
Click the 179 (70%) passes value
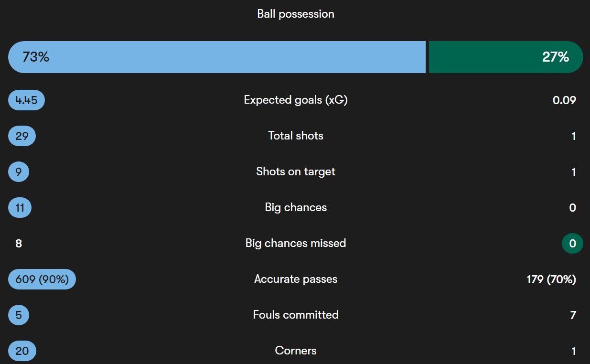551,279
